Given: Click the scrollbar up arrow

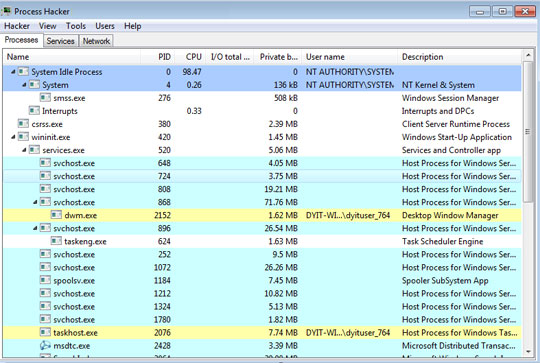Looking at the screenshot, I should [x=528, y=55].
